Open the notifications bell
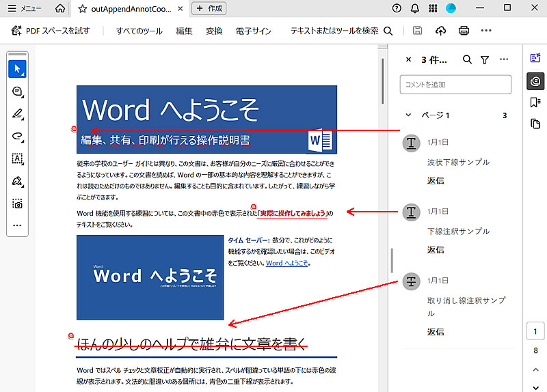The height and width of the screenshot is (392, 547). [x=415, y=8]
